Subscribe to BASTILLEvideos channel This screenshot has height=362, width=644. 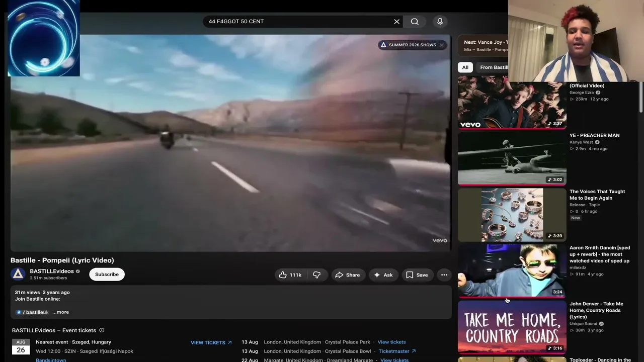coord(107,275)
